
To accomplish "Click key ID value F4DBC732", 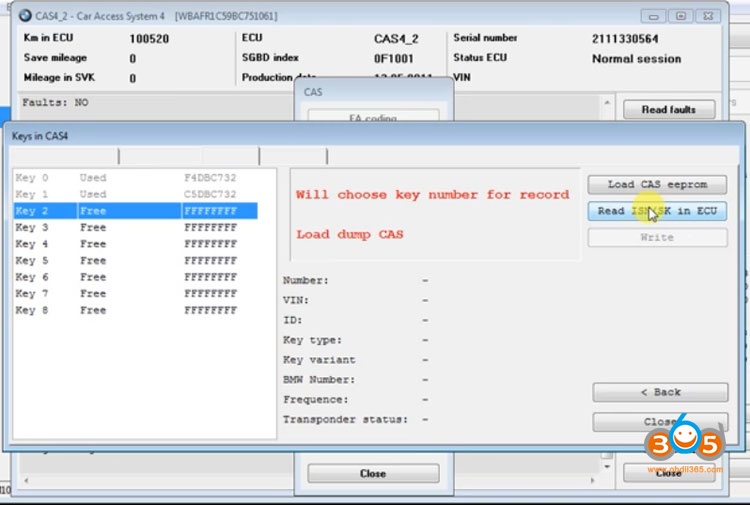I will (210, 178).
